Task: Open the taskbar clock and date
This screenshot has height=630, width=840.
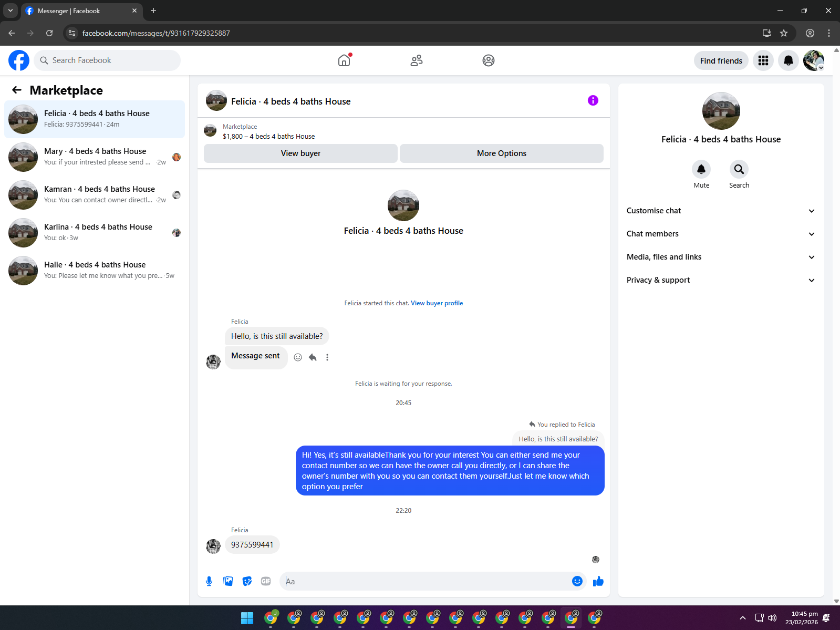Action: pyautogui.click(x=801, y=618)
